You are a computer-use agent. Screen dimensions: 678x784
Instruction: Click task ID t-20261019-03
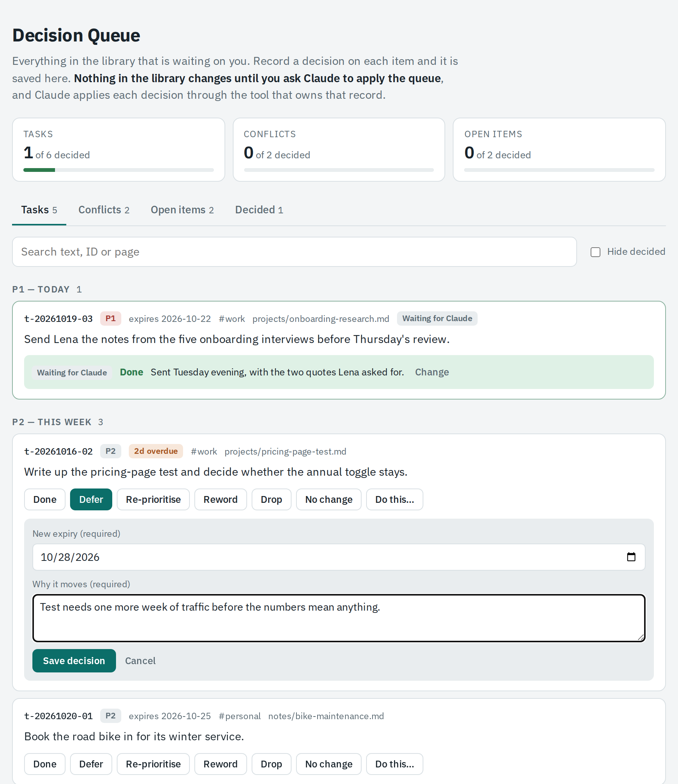[58, 319]
